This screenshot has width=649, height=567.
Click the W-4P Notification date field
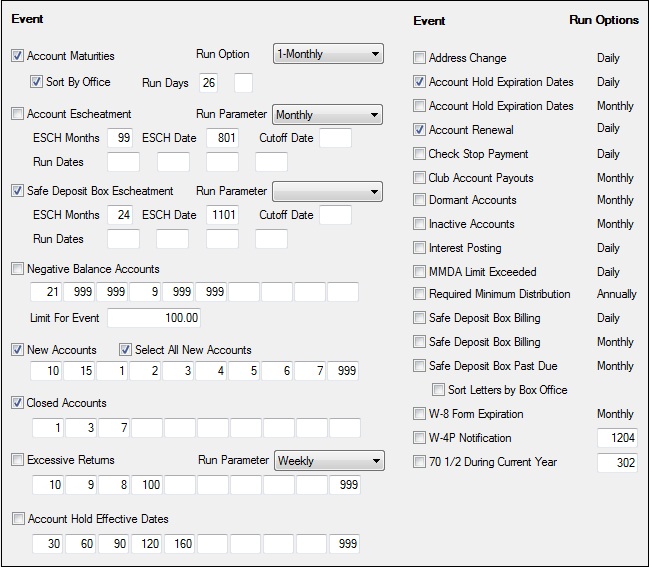click(x=616, y=438)
